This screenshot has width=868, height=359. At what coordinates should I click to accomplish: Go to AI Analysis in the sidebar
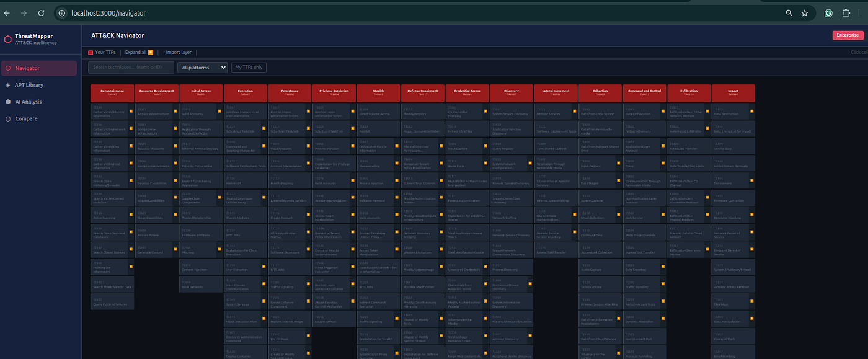point(40,102)
